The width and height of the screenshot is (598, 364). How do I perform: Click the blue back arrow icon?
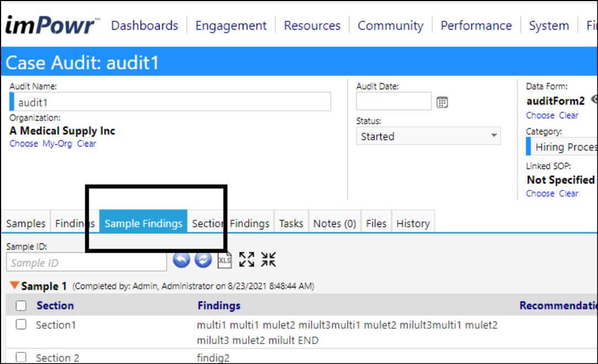pyautogui.click(x=181, y=260)
